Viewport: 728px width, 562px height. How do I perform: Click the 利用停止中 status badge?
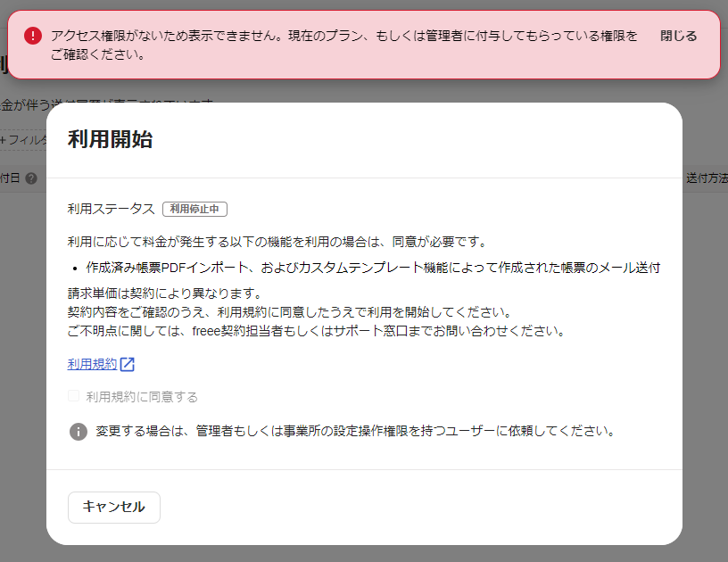tap(194, 210)
